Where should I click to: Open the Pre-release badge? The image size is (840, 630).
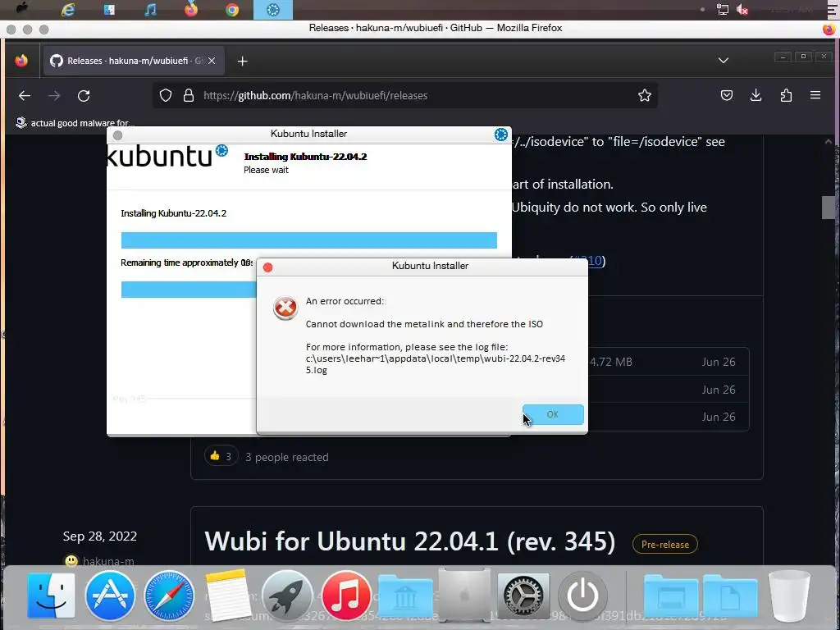click(x=664, y=545)
